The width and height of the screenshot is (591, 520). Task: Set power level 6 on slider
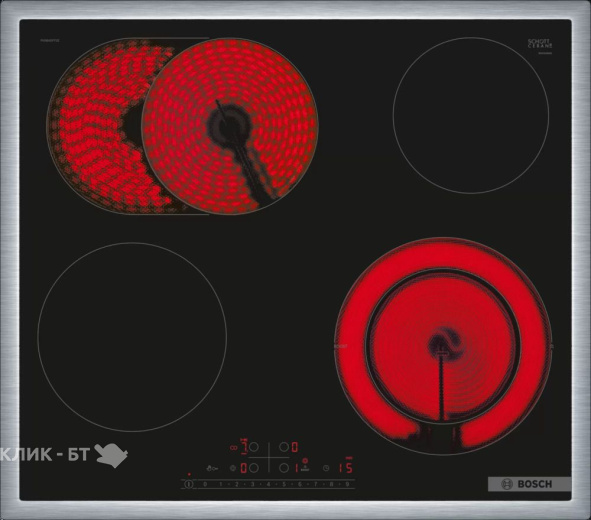[x=300, y=484]
